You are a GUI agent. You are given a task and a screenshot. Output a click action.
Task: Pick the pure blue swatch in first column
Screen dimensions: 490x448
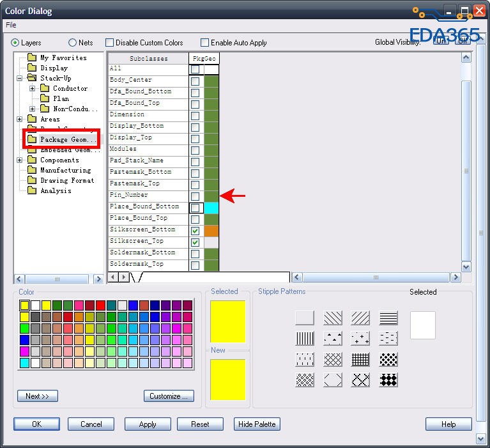[24, 339]
